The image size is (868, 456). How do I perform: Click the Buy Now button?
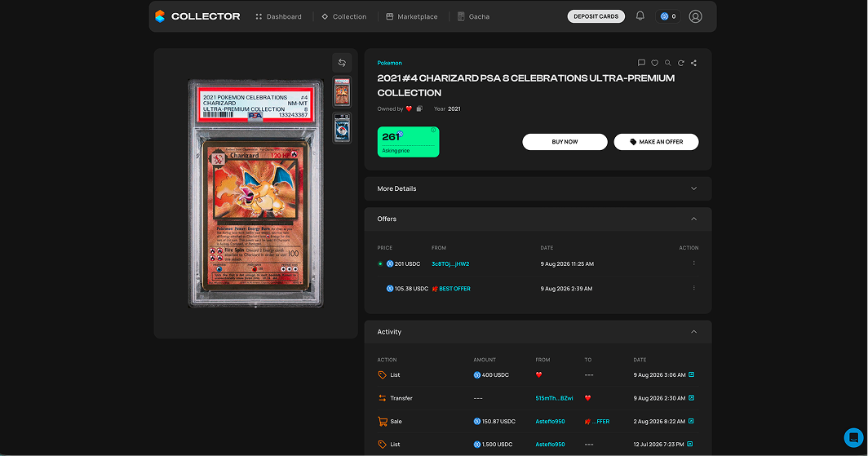tap(565, 142)
